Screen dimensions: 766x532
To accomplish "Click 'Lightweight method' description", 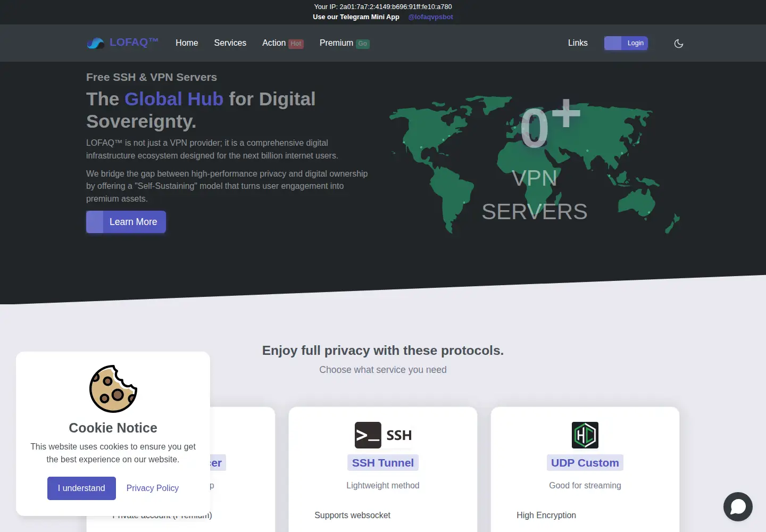I will [x=383, y=486].
